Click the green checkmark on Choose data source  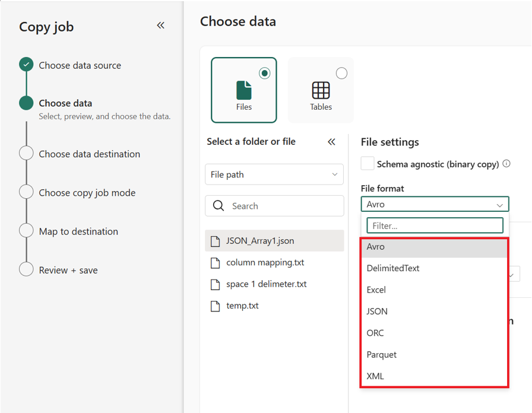[26, 65]
